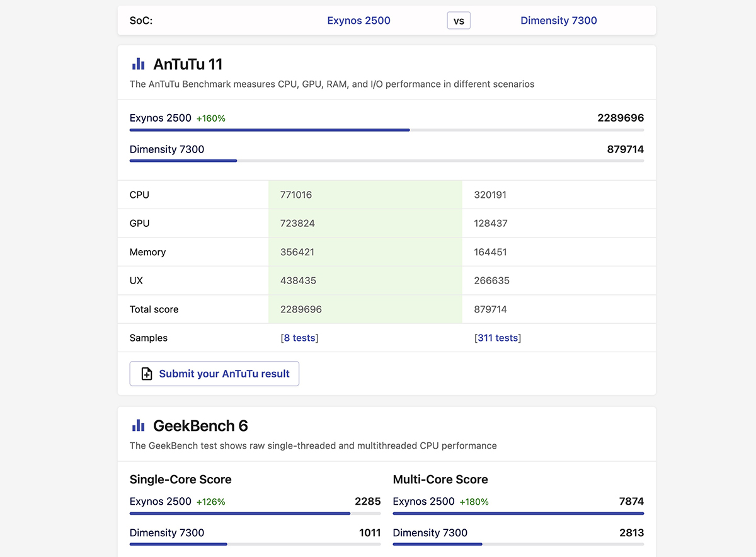This screenshot has width=756, height=557.
Task: Click the vs button between SoC names
Action: pyautogui.click(x=459, y=21)
